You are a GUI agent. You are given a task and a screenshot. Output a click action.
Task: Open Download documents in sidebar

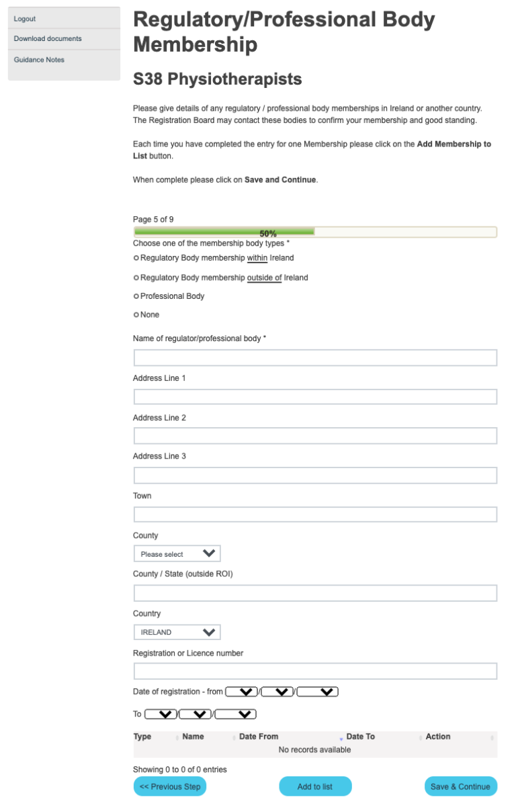coord(48,39)
